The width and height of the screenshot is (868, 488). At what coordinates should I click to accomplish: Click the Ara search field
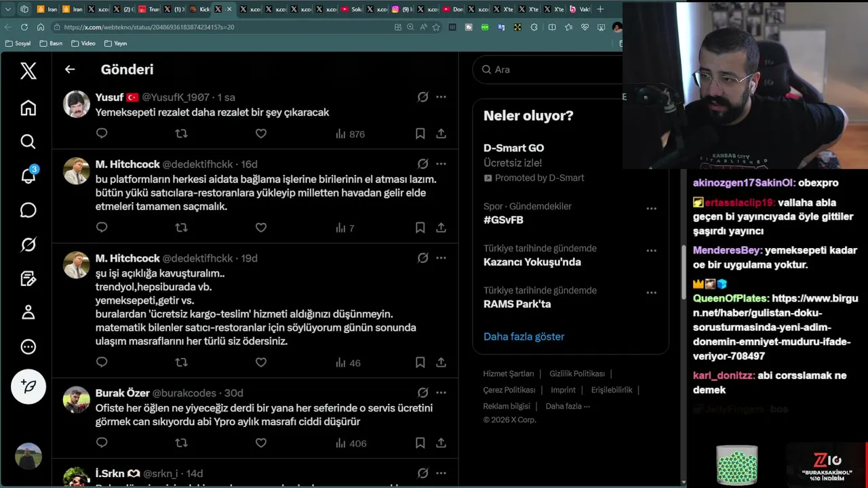point(547,69)
